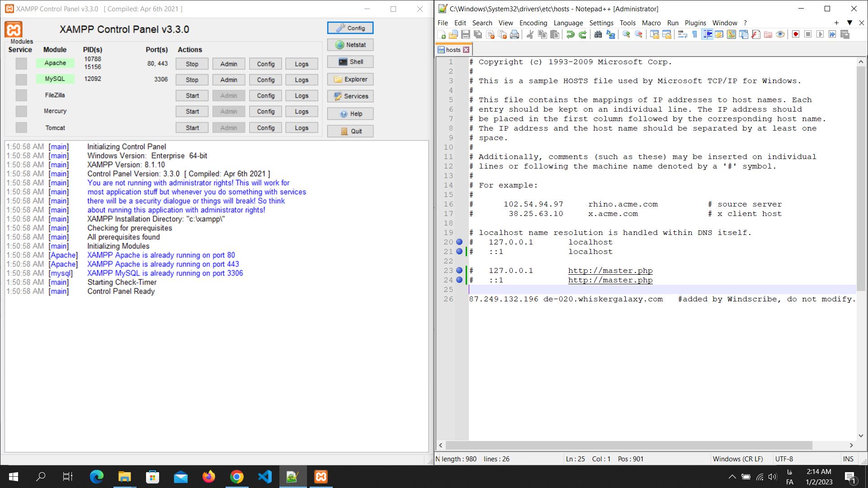Open Firefox from the taskbar
The image size is (868, 488).
click(209, 477)
